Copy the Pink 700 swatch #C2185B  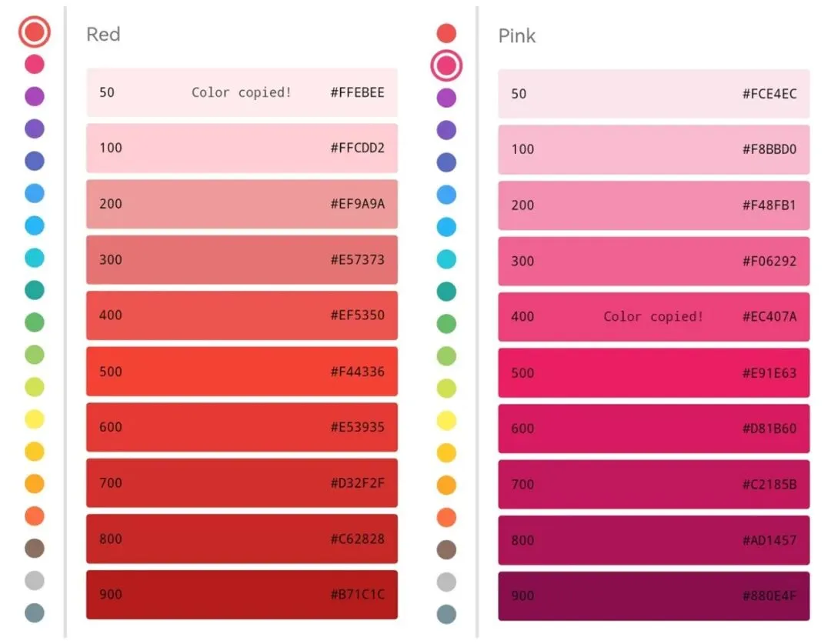point(653,485)
